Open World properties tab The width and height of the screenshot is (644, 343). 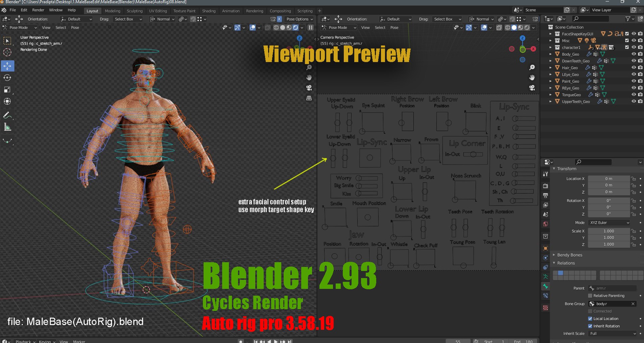coord(545,224)
